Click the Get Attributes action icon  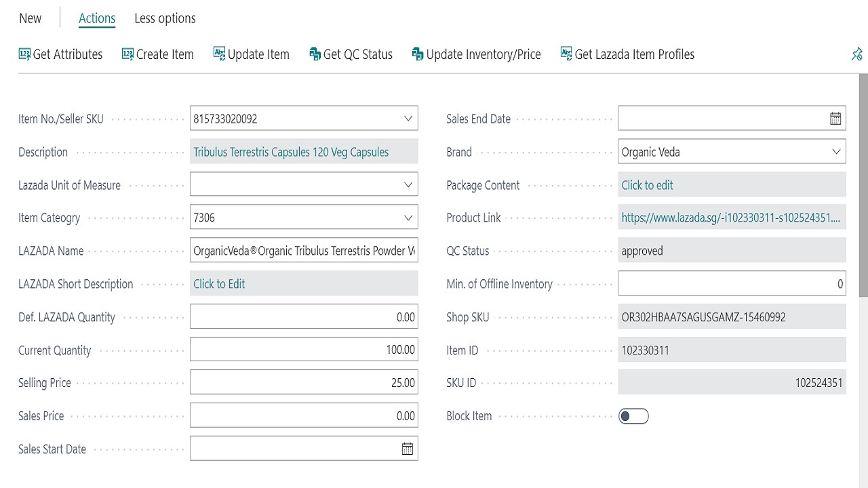coord(24,54)
